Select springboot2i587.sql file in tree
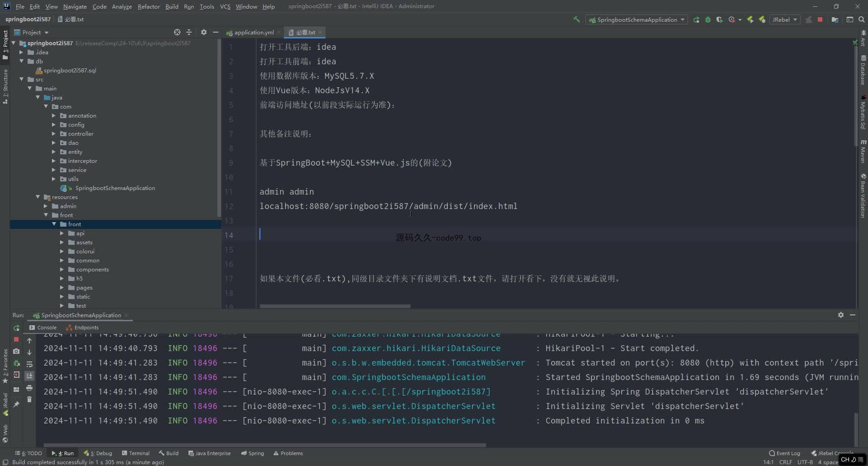868x466 pixels. coord(70,70)
